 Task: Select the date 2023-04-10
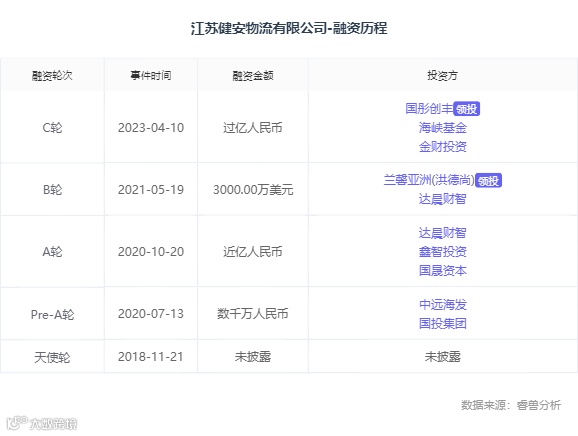tap(151, 128)
